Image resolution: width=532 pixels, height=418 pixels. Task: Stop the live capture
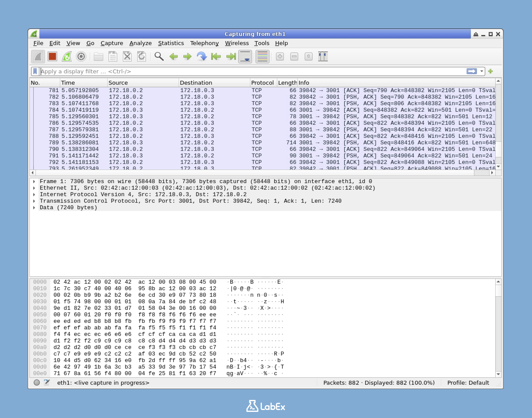[x=52, y=56]
